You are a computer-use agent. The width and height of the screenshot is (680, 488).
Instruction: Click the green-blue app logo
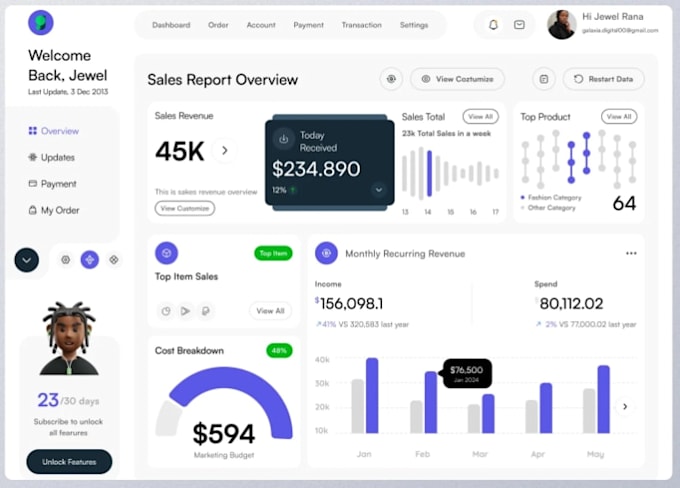click(41, 23)
